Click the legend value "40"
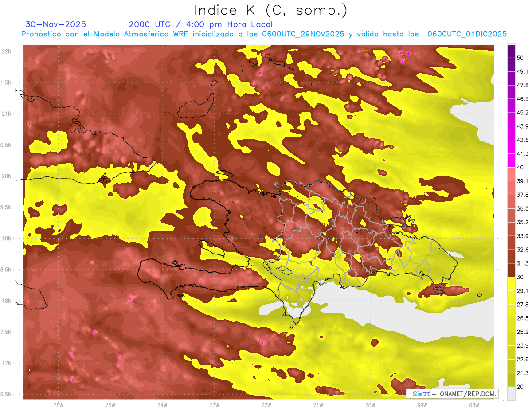This screenshot has height=411, width=532. pyautogui.click(x=520, y=168)
